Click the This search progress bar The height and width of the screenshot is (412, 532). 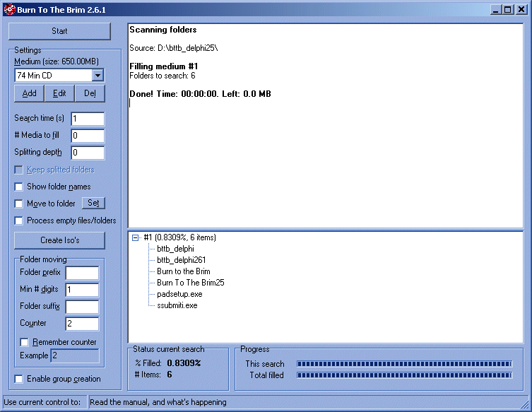point(404,364)
